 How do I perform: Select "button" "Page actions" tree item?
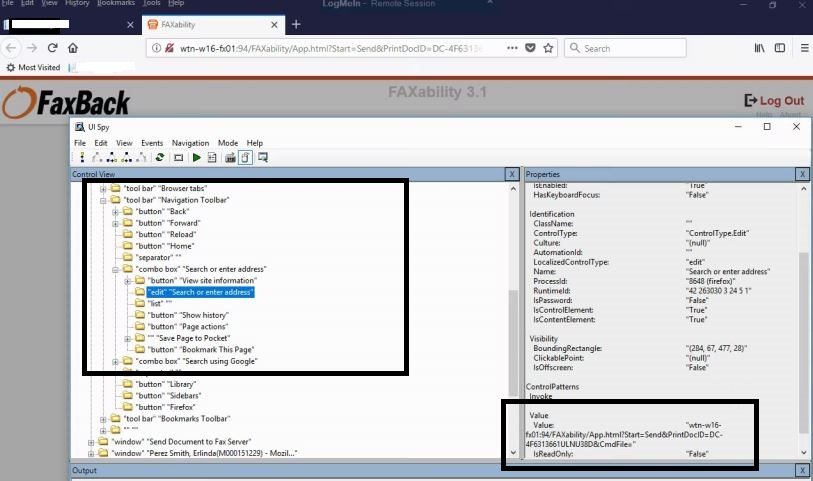click(188, 327)
